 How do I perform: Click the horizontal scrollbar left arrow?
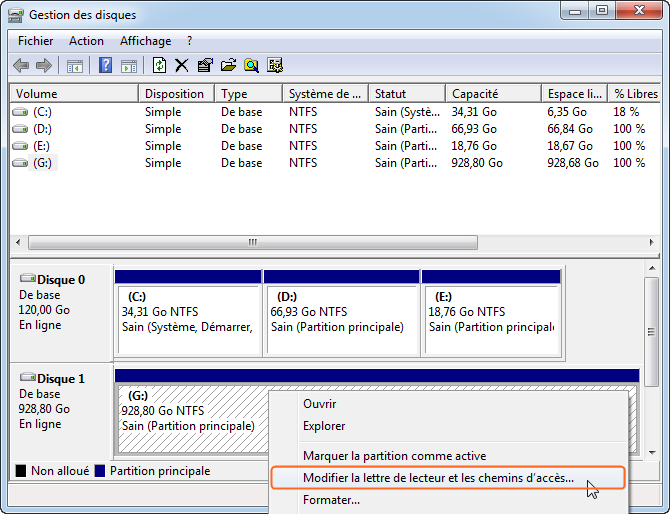18,242
